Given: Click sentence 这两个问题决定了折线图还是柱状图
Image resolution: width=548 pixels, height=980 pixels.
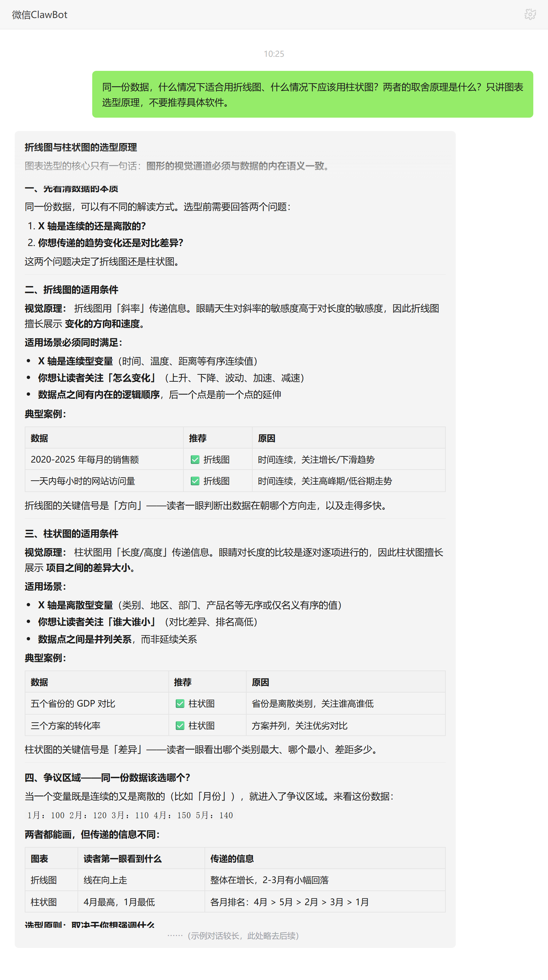Looking at the screenshot, I should (x=102, y=261).
